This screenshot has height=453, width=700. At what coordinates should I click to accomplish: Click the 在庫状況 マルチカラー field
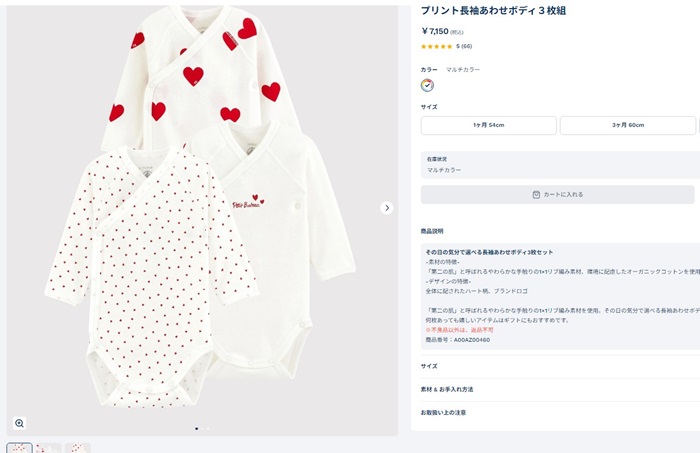click(558, 165)
